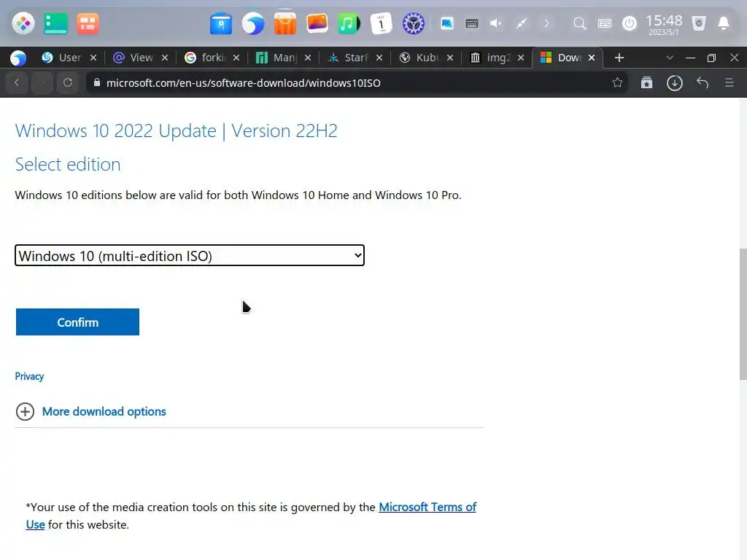
Task: Open the blue file manager dock icon
Action: [220, 24]
